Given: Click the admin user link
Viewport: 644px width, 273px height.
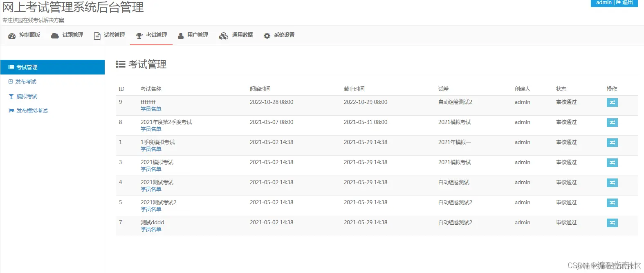Looking at the screenshot, I should pyautogui.click(x=604, y=2).
